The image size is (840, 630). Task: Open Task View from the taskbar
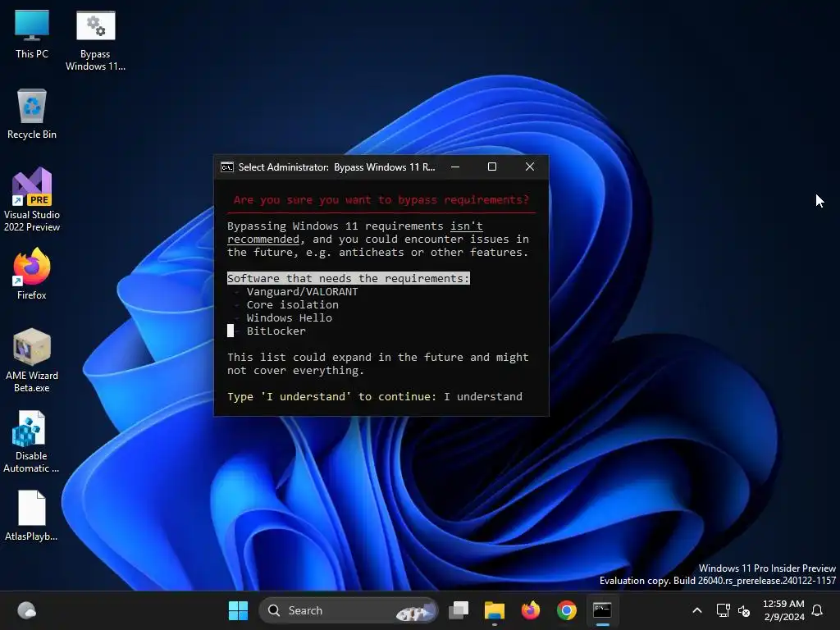point(459,610)
